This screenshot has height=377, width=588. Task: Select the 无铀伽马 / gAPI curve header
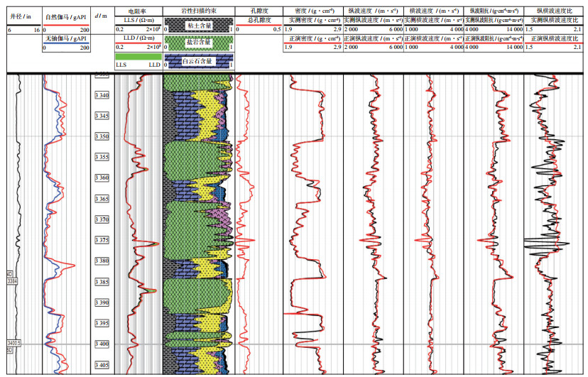point(65,38)
